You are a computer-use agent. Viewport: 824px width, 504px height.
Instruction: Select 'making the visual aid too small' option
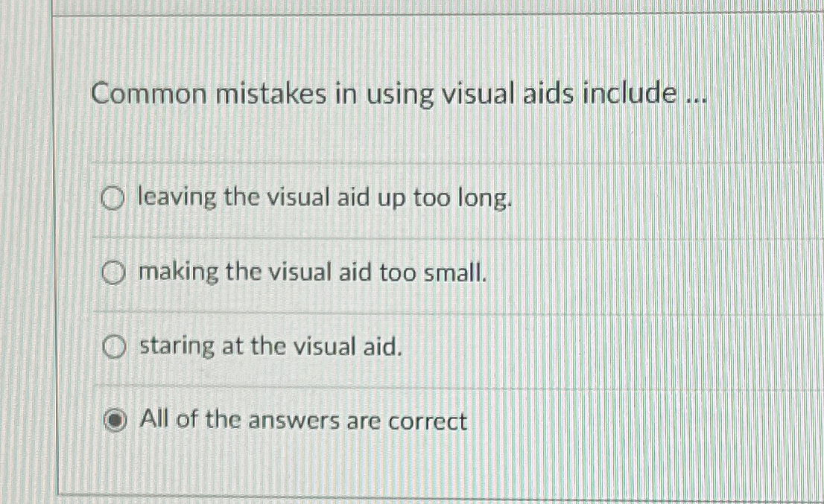(112, 273)
